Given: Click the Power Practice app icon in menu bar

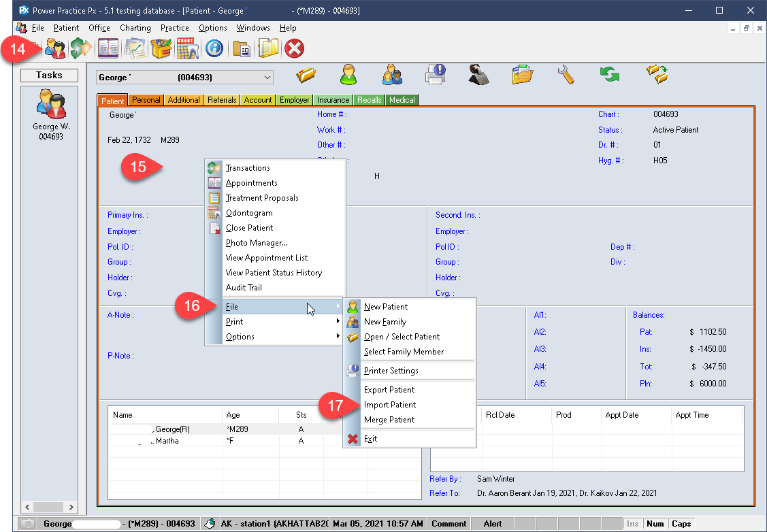Looking at the screenshot, I should [x=21, y=28].
